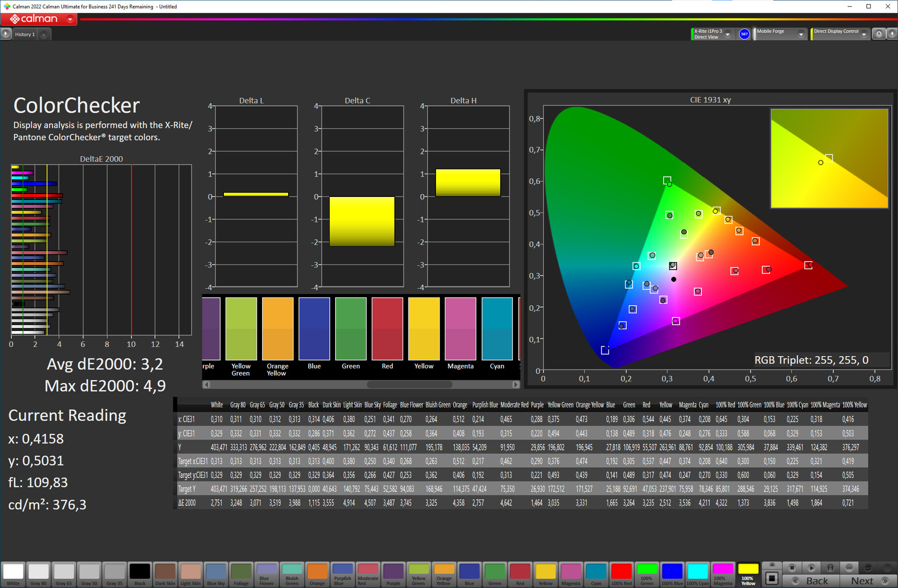This screenshot has width=898, height=588.
Task: Click the continuous read infinity icon
Action: pos(849,567)
